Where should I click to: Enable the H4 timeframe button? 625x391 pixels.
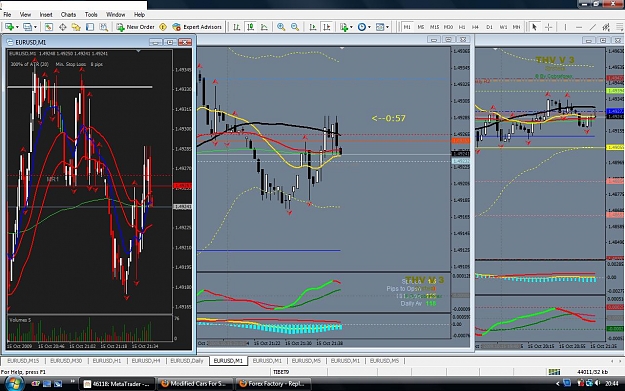[x=475, y=27]
